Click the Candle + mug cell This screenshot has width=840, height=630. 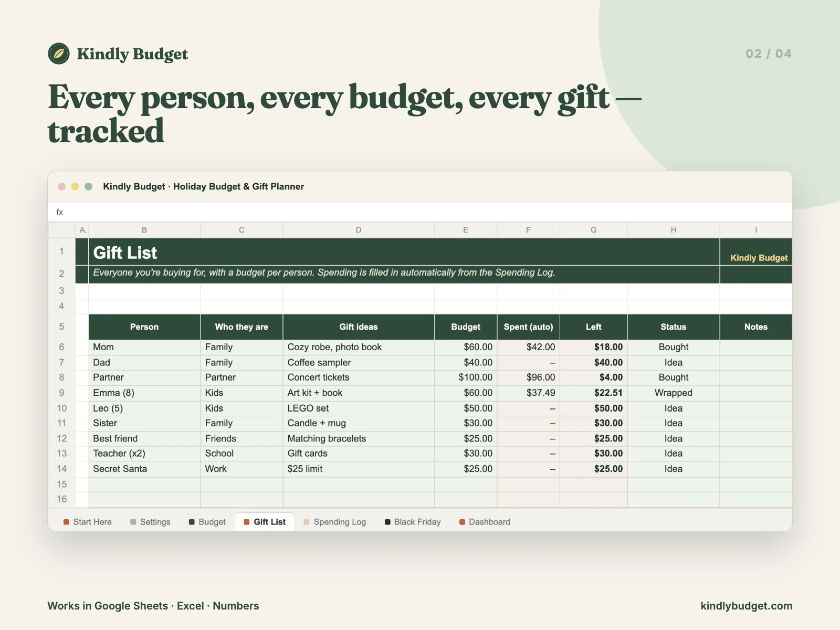(359, 423)
